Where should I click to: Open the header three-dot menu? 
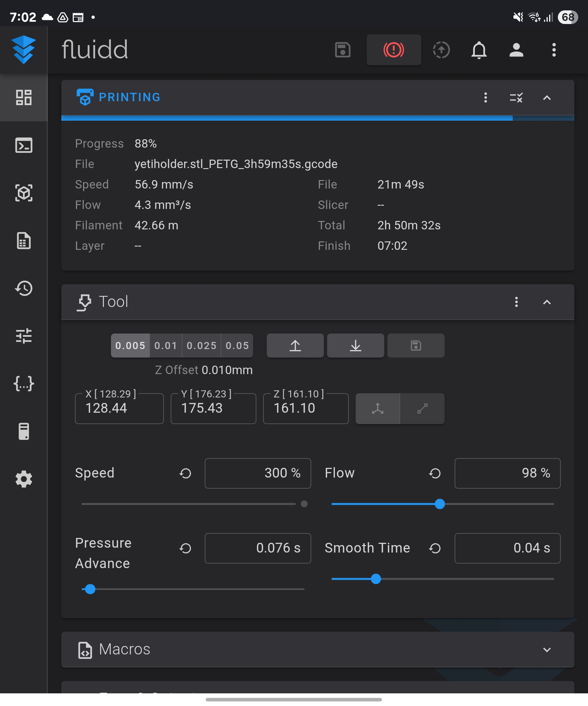point(554,50)
